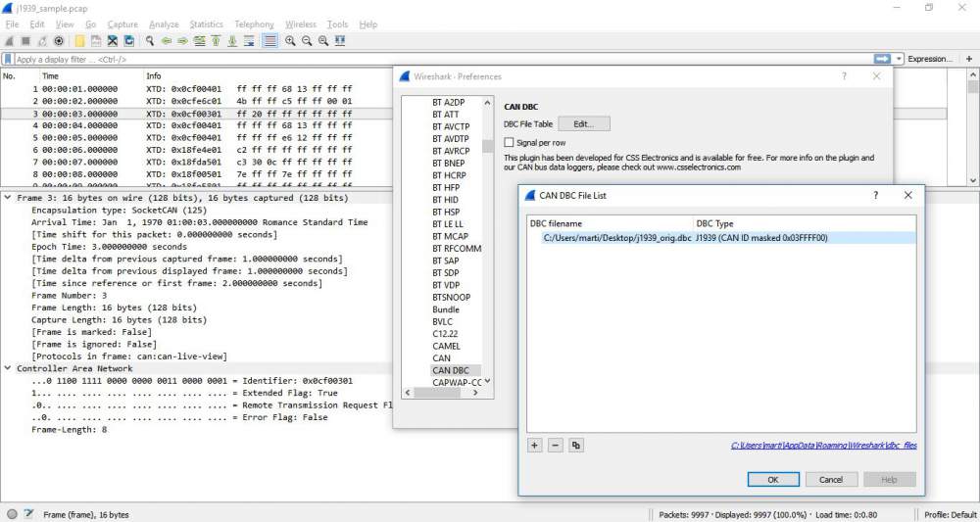Viewport: 980px width, 522px height.
Task: Click in the display filter input field
Action: pyautogui.click(x=443, y=60)
